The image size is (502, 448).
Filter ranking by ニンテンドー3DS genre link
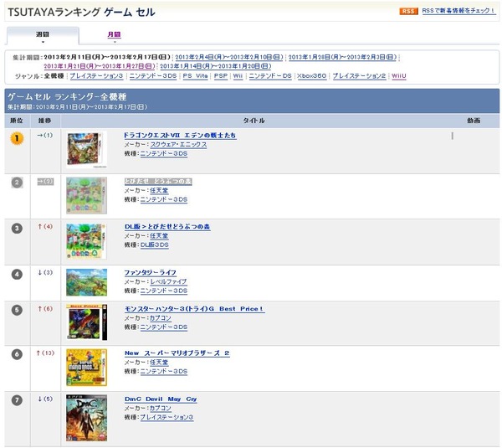pos(153,76)
